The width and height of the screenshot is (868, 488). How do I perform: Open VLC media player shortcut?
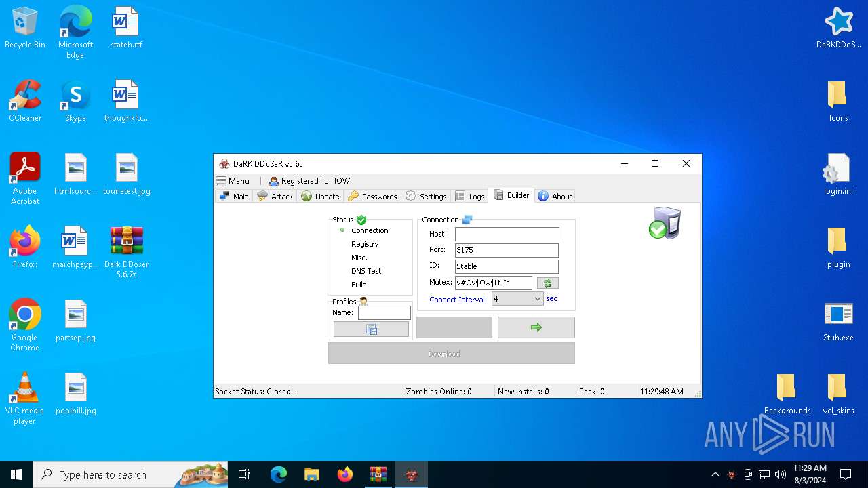(25, 399)
